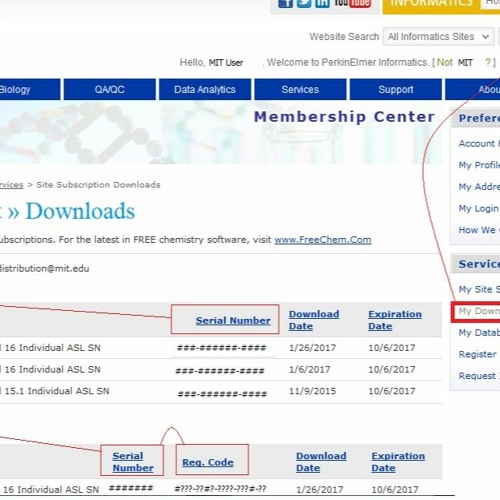The height and width of the screenshot is (500, 500).
Task: Click the 1/6/2017 download date cell
Action: pyautogui.click(x=310, y=369)
